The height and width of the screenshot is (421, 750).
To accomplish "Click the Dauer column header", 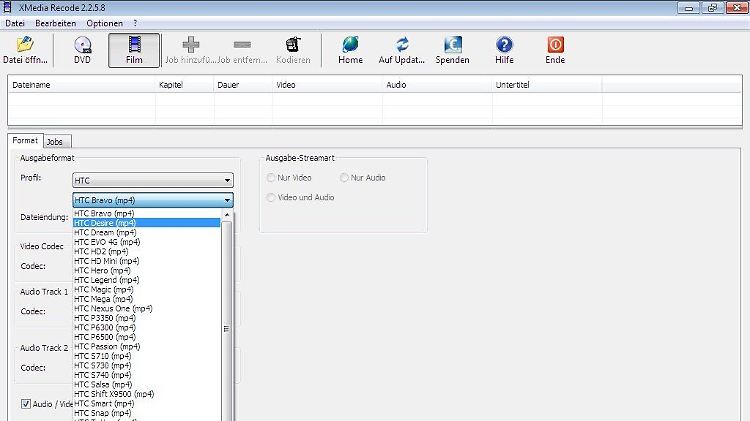I will [x=243, y=85].
